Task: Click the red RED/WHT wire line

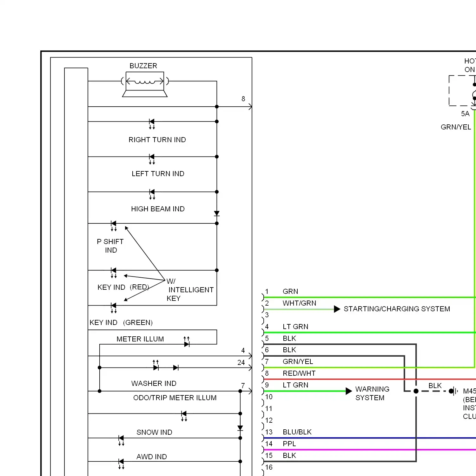Action: tap(370, 379)
